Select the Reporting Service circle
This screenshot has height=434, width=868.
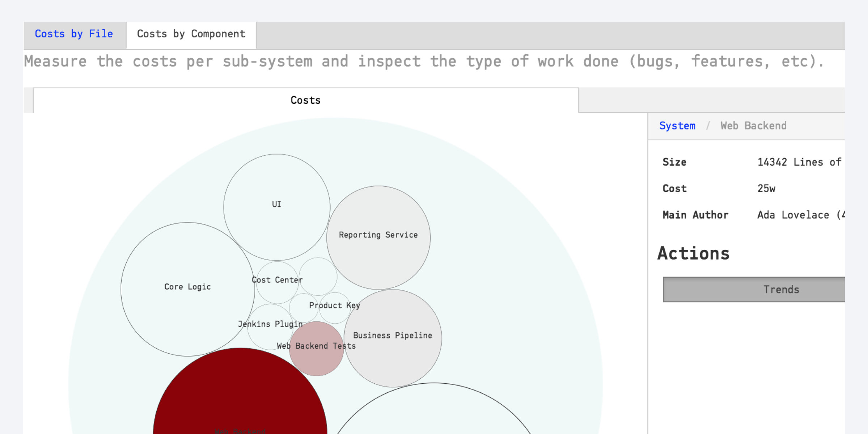click(x=378, y=235)
